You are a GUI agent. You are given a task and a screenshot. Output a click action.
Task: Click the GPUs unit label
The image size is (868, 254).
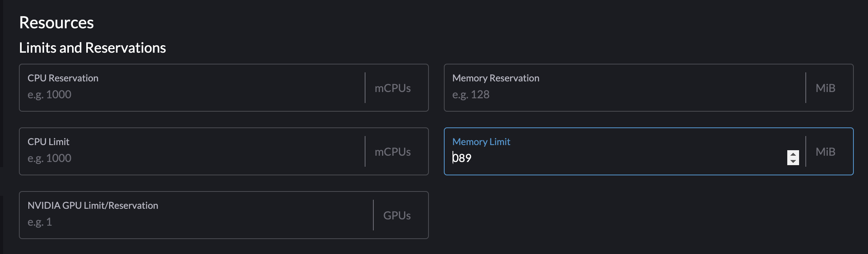point(397,215)
